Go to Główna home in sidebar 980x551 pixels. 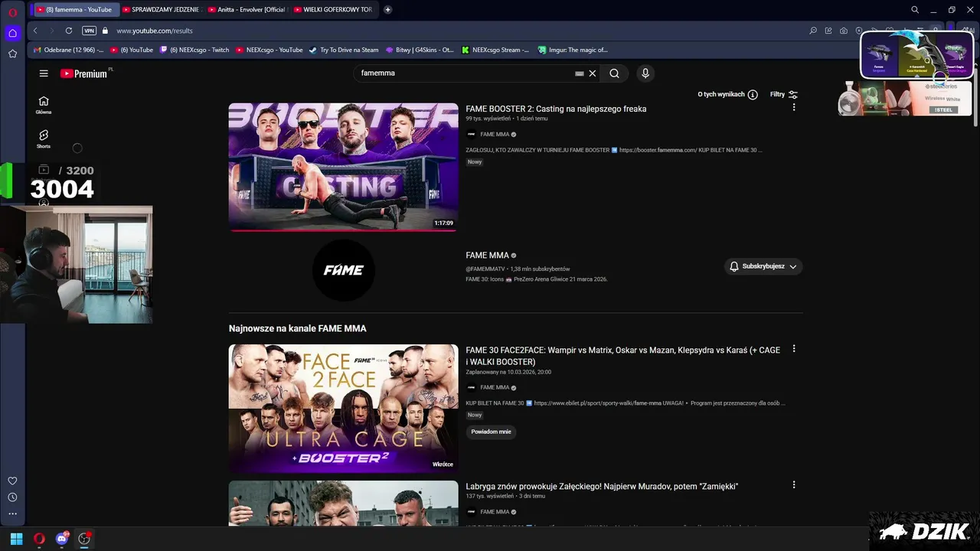[x=44, y=105]
